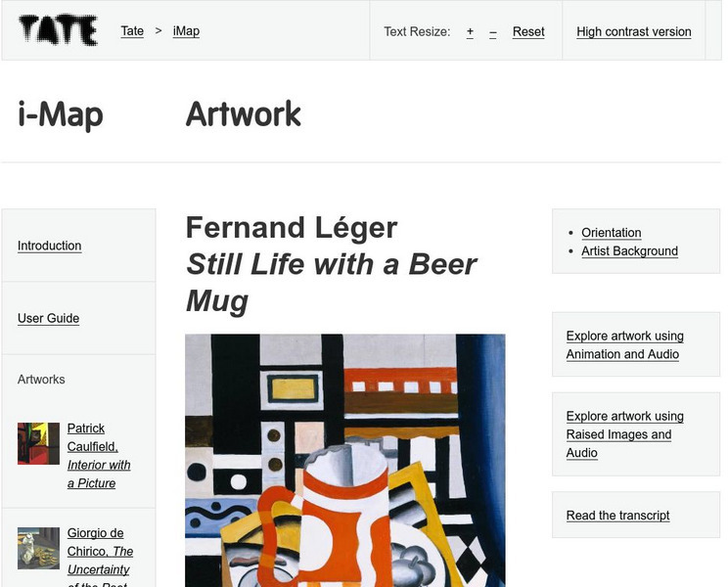Click the Tate logo

(58, 30)
